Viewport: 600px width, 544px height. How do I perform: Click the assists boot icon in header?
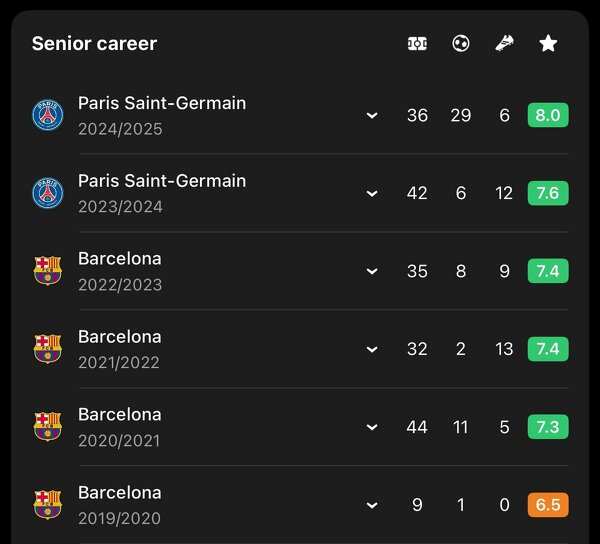[x=504, y=44]
